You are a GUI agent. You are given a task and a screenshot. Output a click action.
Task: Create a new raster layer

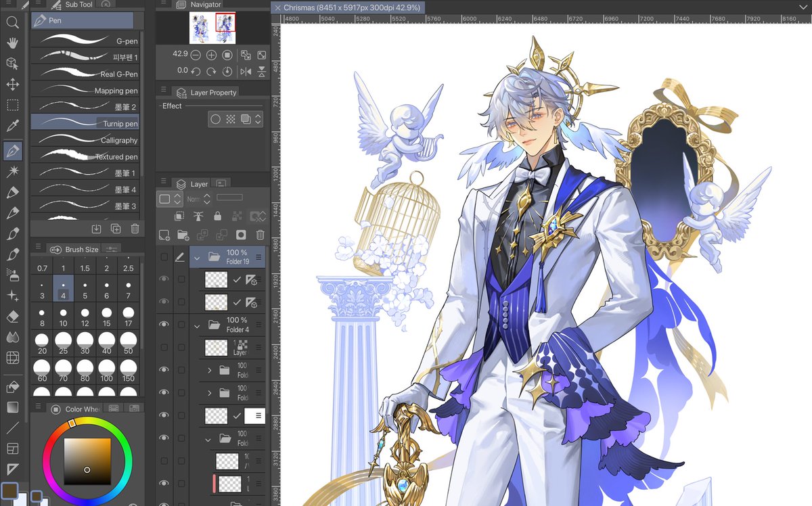click(x=164, y=235)
